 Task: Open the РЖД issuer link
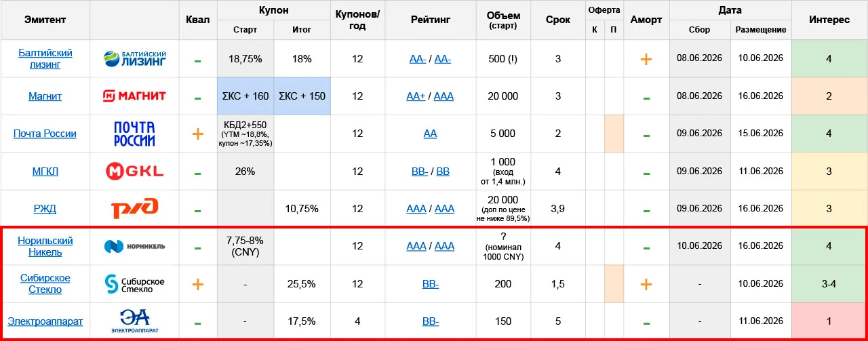tap(45, 209)
